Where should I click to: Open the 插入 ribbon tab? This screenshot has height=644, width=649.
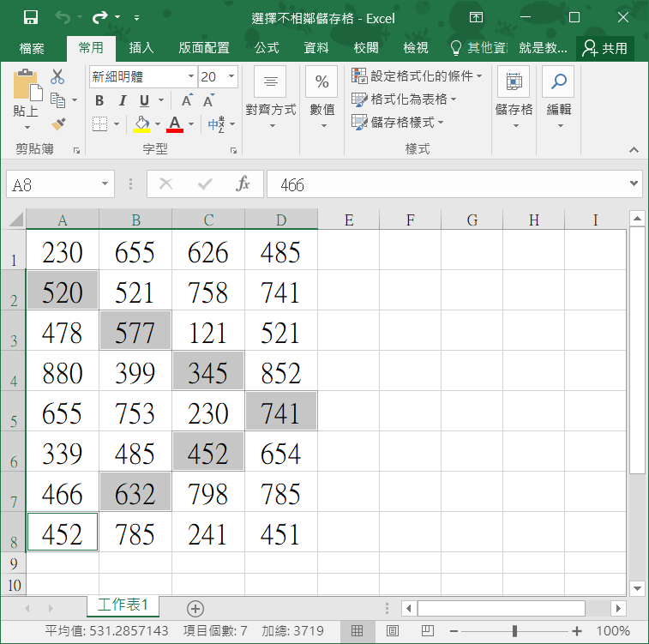point(141,48)
